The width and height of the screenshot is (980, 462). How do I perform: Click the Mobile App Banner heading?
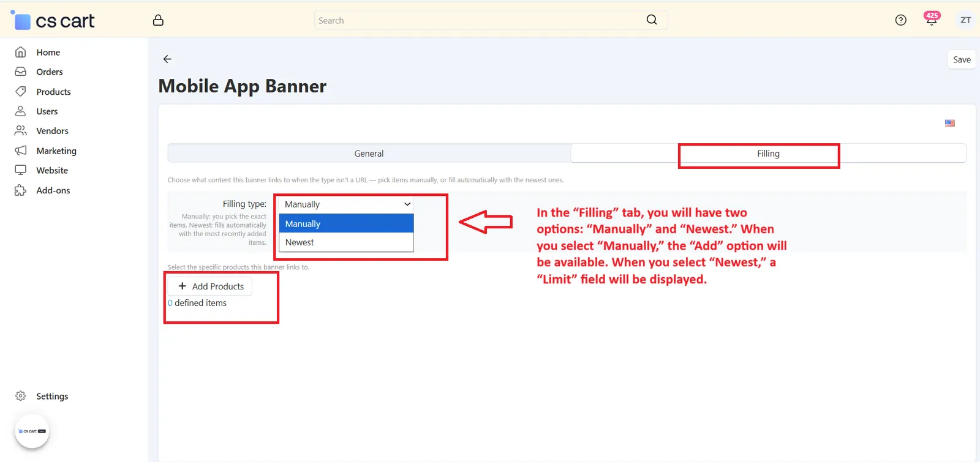(243, 86)
